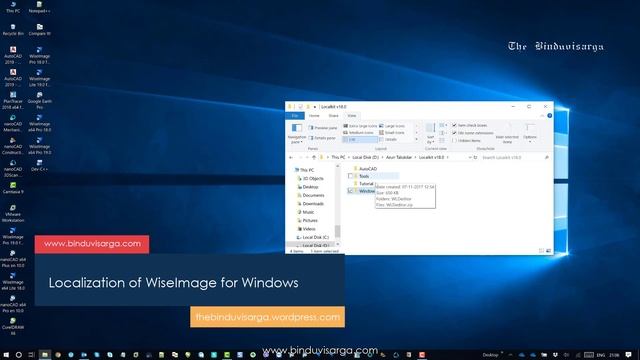Image resolution: width=640 pixels, height=360 pixels.
Task: Choose List layout in ribbon
Action: (x=360, y=140)
